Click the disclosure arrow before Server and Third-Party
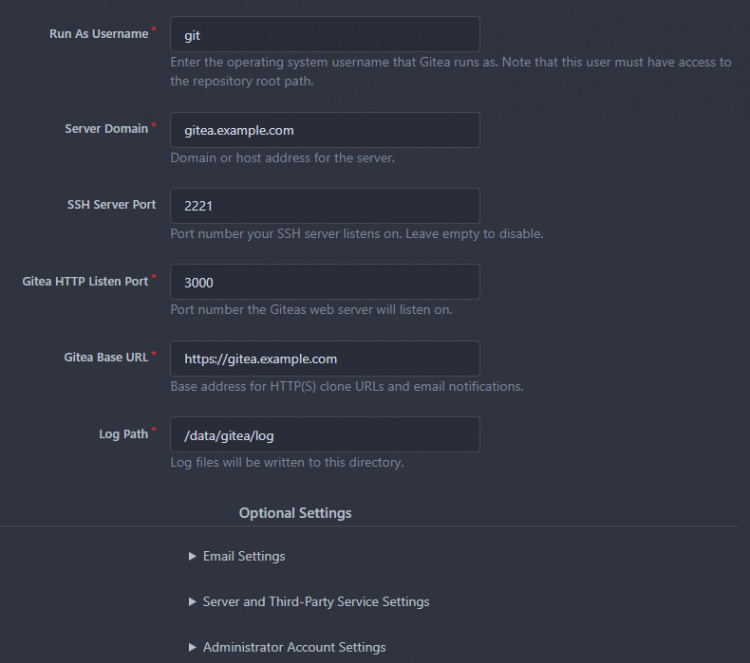 [x=192, y=602]
